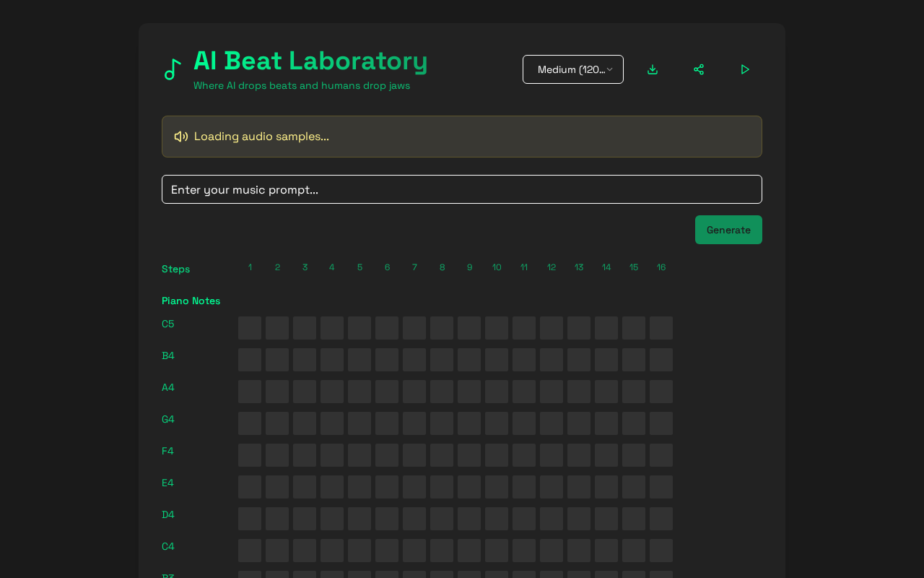Click the Generate button

[x=728, y=230]
